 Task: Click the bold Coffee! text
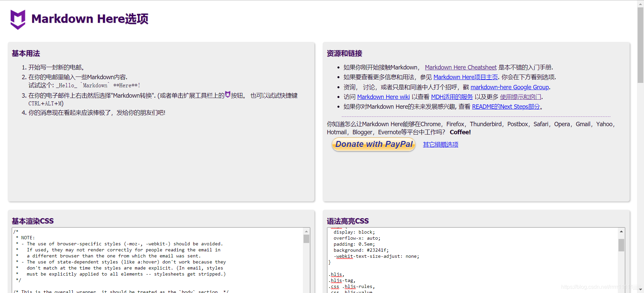coord(460,132)
